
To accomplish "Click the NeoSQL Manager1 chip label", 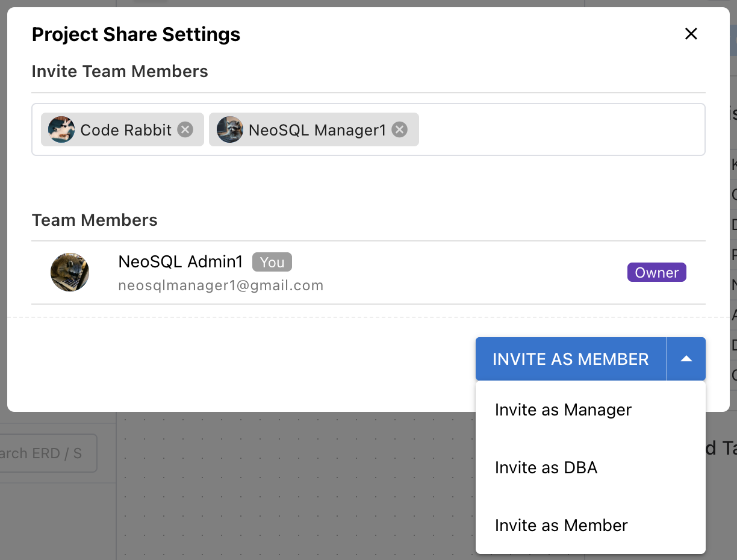I will [317, 130].
